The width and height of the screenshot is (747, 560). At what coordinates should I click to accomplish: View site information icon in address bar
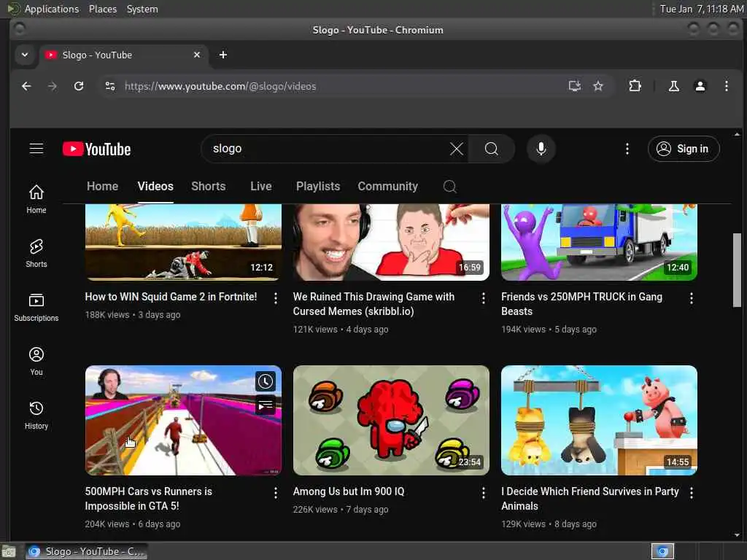coord(110,86)
